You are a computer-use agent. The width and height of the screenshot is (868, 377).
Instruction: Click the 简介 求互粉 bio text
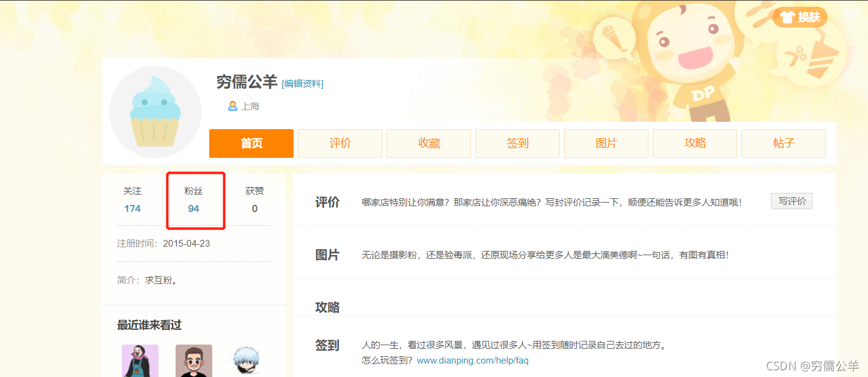tap(147, 280)
